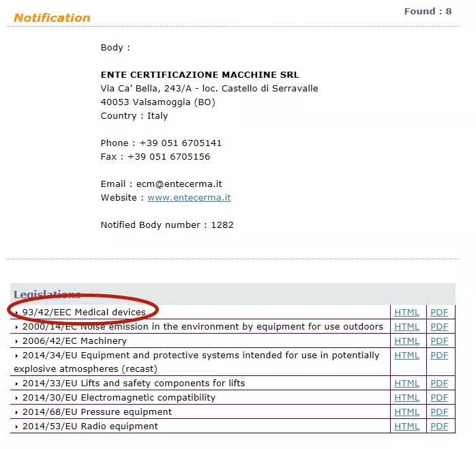This screenshot has height=449, width=476.
Task: View HTML version of 2006/42/EC Machinery
Action: [x=406, y=341]
